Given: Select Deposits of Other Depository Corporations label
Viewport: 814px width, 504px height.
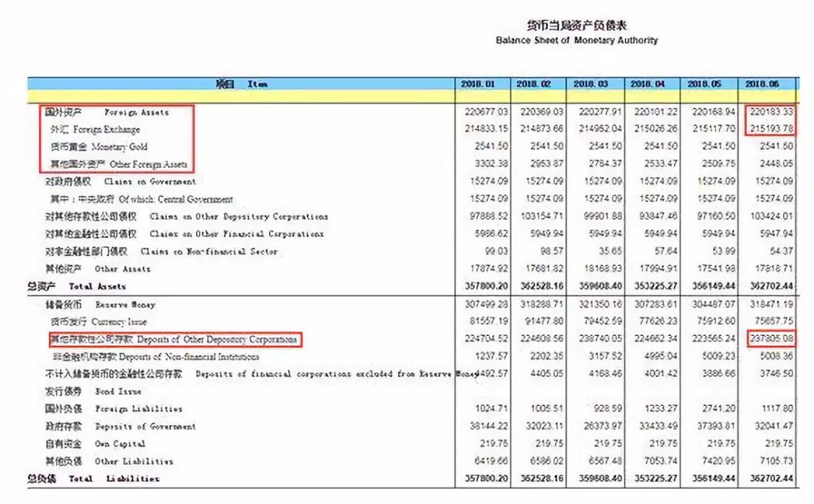Looking at the screenshot, I should (173, 340).
